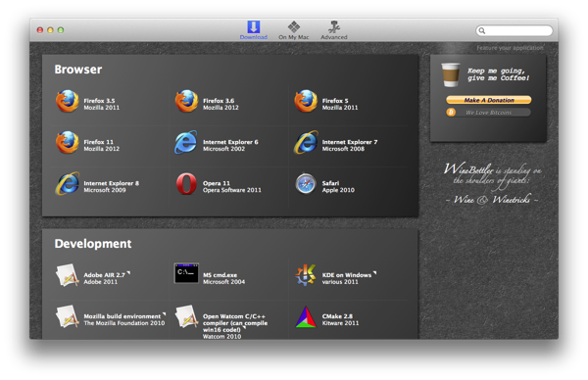Select the Internet Explorer 8 icon
This screenshot has width=588, height=380.
pyautogui.click(x=68, y=183)
